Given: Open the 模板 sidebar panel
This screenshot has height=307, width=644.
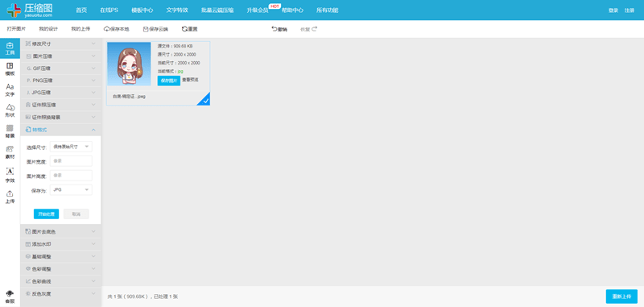Looking at the screenshot, I should [x=10, y=69].
